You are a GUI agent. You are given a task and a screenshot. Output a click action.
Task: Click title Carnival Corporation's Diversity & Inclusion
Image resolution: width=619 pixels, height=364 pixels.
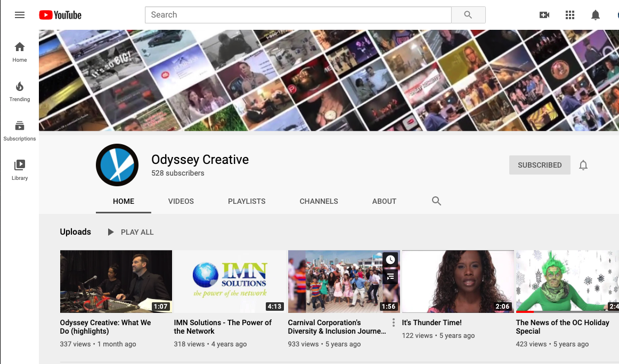coord(337,327)
